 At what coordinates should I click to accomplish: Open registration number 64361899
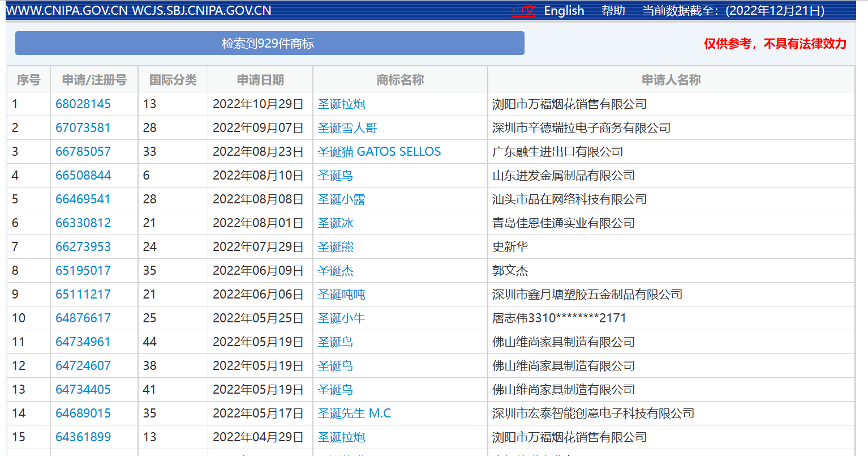[x=83, y=437]
